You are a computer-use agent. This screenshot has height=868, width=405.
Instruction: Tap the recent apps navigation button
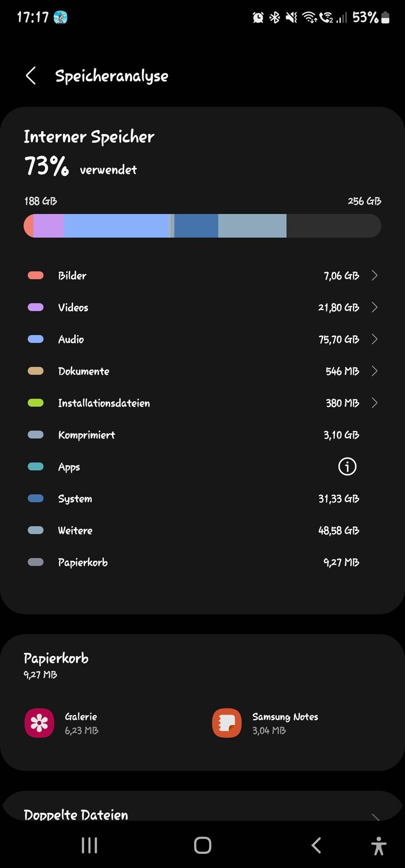89,845
